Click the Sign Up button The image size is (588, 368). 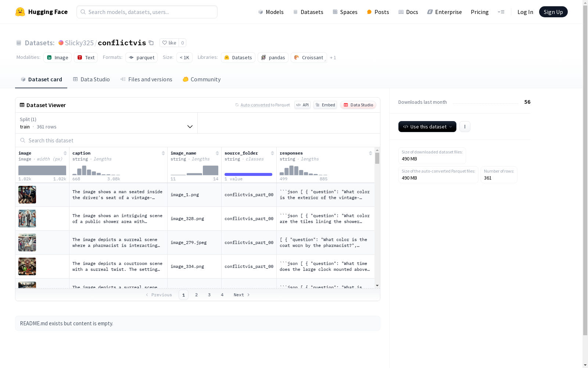click(553, 12)
